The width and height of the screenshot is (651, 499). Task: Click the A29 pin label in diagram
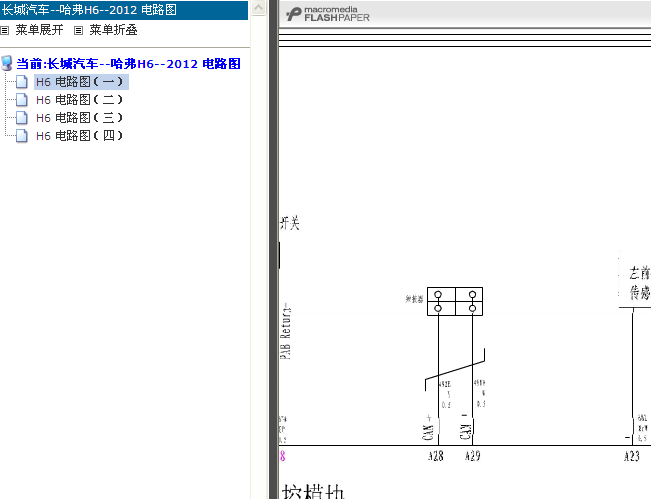[472, 456]
